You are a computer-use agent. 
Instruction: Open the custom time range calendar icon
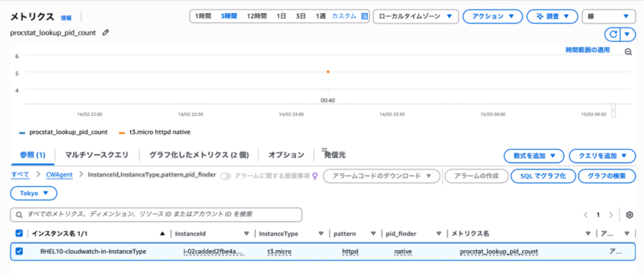pos(364,16)
